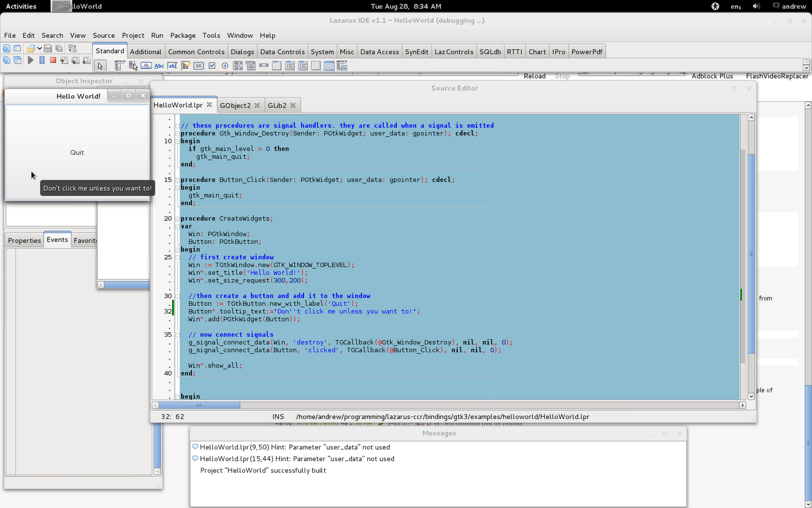Pick the TLabel 'Abc' component icon
This screenshot has height=508, width=812.
pos(159,66)
